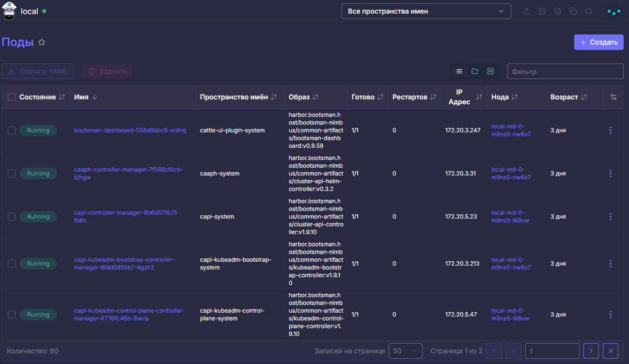
Task: Click the download kubeconfig file icon
Action: coord(558,11)
